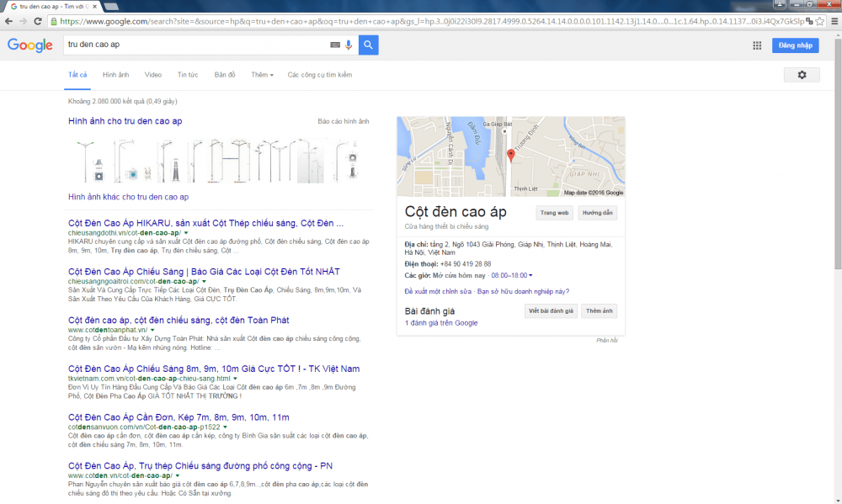842x504 pixels.
Task: Click the translate icon in address bar
Action: tap(809, 22)
